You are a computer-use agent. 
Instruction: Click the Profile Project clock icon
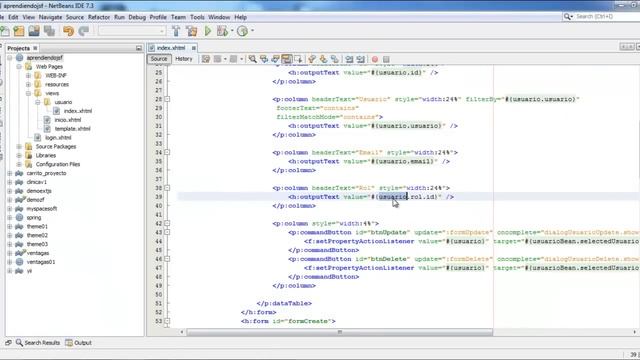pyautogui.click(x=242, y=31)
